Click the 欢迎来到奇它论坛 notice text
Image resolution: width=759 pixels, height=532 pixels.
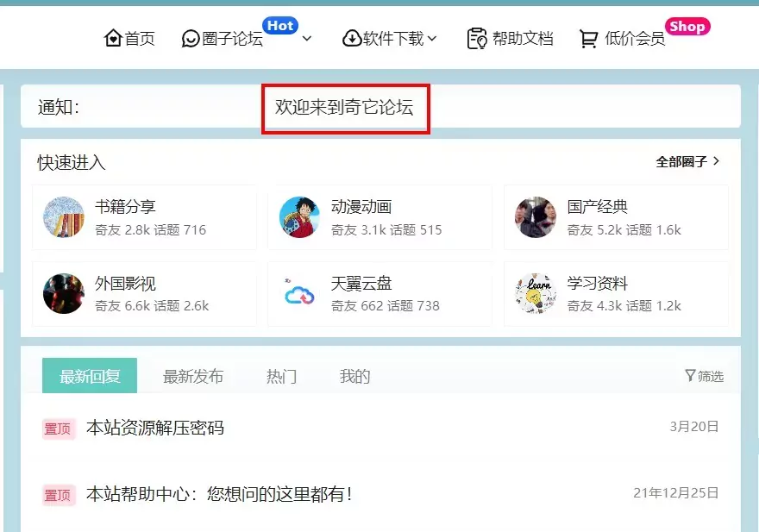344,109
